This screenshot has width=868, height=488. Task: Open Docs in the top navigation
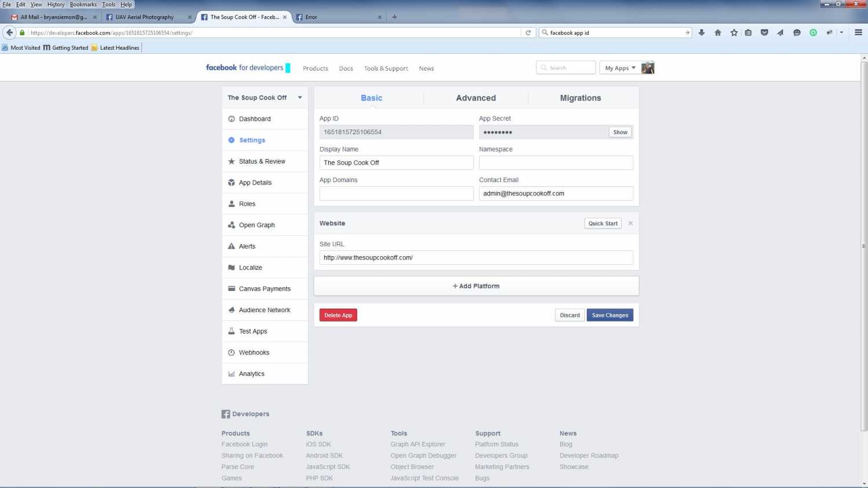click(x=346, y=68)
